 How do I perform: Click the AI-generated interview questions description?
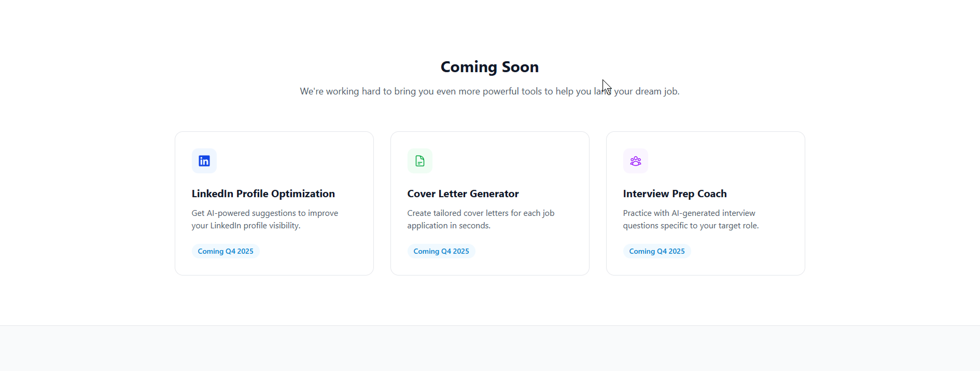[x=691, y=219]
